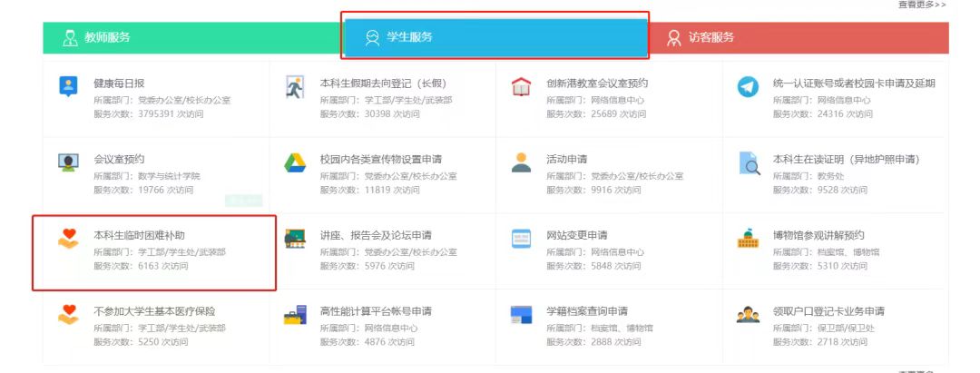Open the 网站变更申请 service link

(577, 235)
